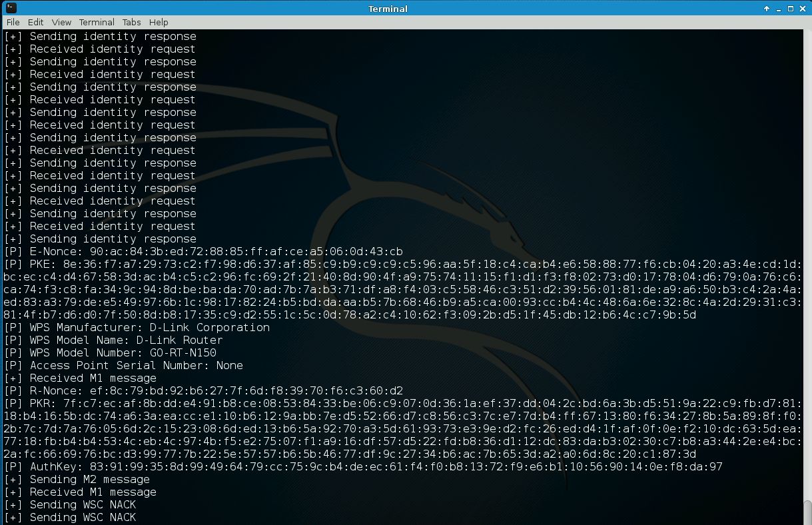Click the WPS Manufacturer D-Link Corporation line
The height and width of the screenshot is (525, 812).
pos(137,327)
